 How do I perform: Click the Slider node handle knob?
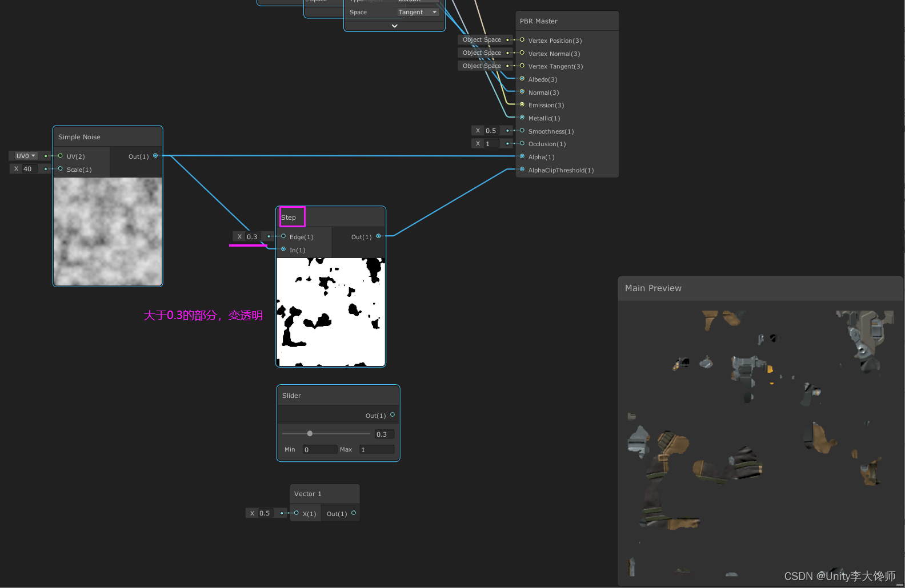[x=310, y=433]
